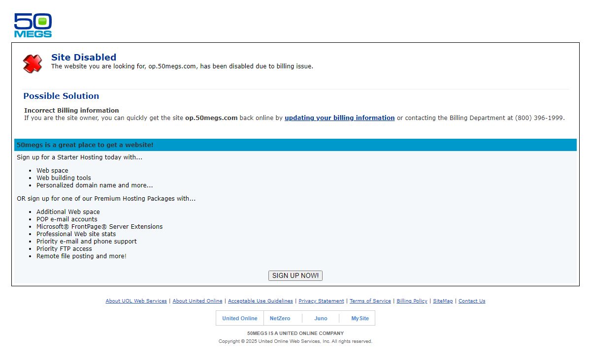Click the copyright 2025 United Online text
Screen dimensions: 591x364
click(295, 341)
